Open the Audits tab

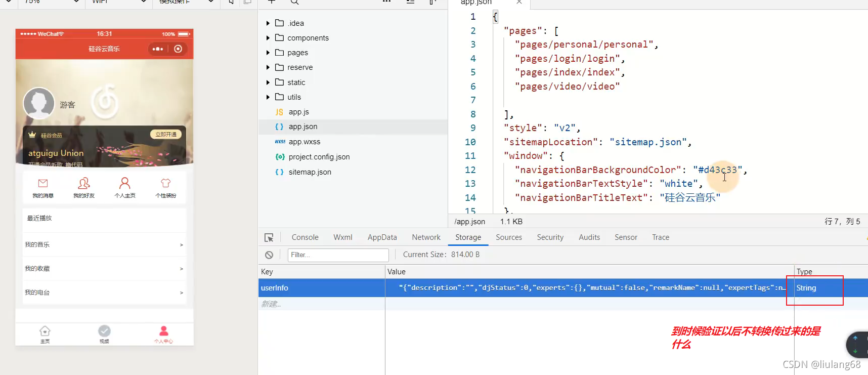[x=589, y=237]
